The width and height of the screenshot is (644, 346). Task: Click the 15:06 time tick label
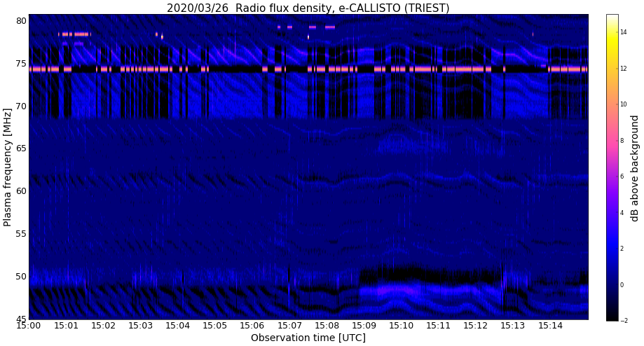(x=252, y=326)
